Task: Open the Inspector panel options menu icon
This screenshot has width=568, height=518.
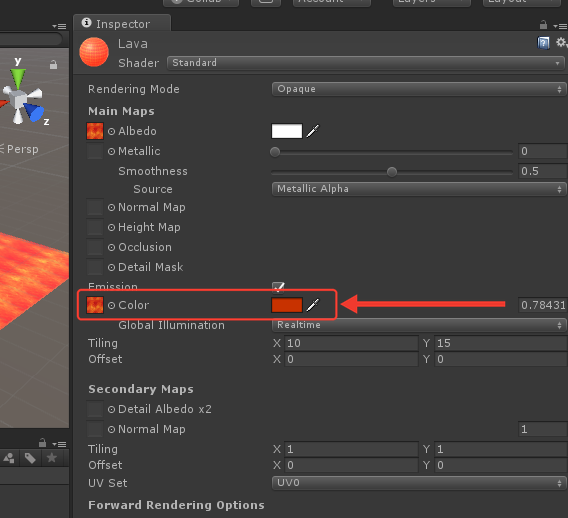Action: pyautogui.click(x=560, y=26)
